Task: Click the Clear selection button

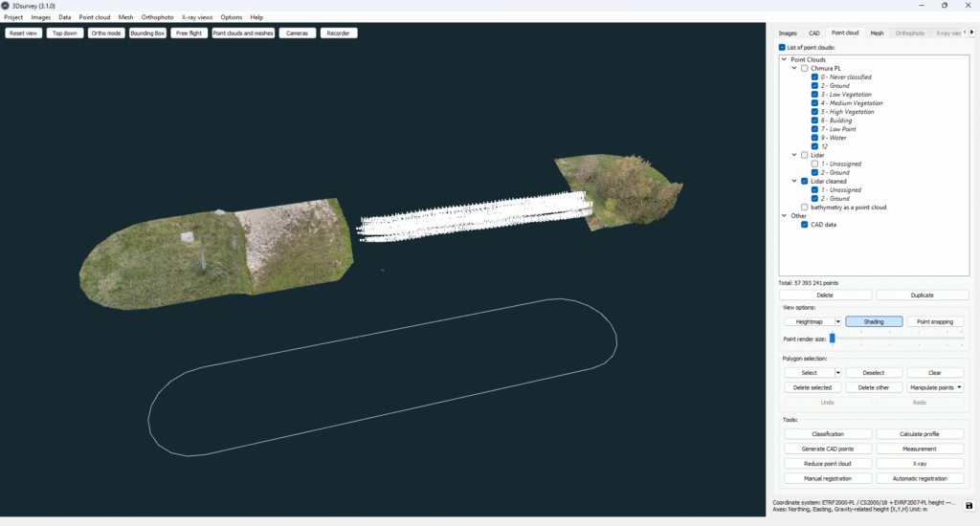Action: click(935, 373)
